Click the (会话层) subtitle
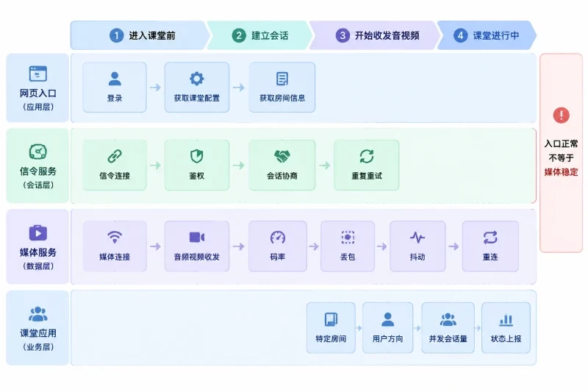588x392 pixels. point(38,185)
